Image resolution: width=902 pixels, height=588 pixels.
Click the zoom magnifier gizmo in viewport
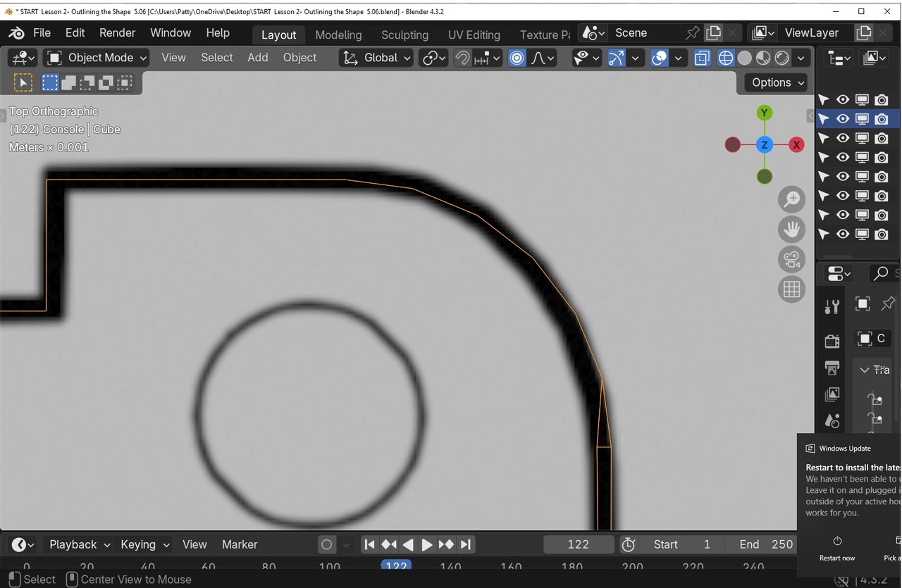792,199
